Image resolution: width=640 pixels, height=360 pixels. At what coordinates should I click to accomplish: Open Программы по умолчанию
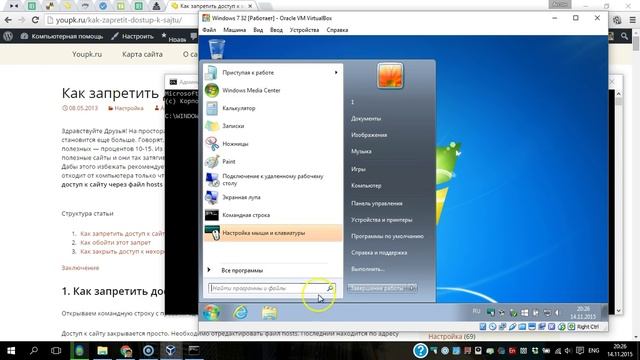387,236
